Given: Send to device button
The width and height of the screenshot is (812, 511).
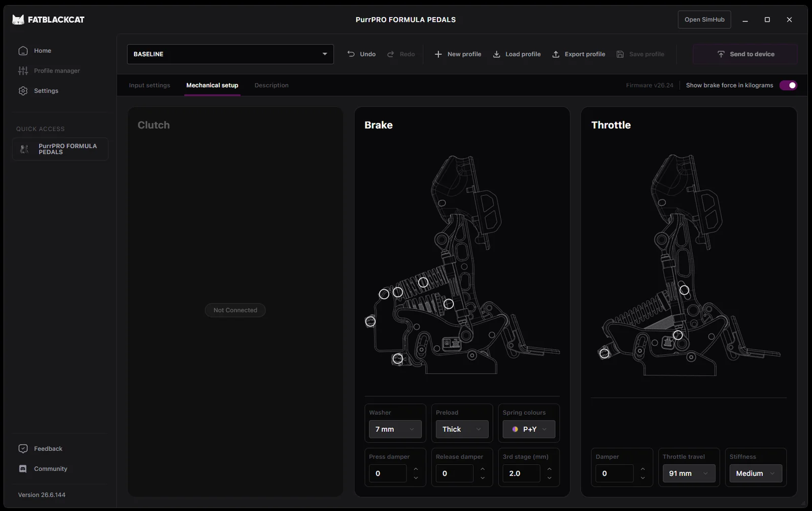Looking at the screenshot, I should pyautogui.click(x=745, y=54).
